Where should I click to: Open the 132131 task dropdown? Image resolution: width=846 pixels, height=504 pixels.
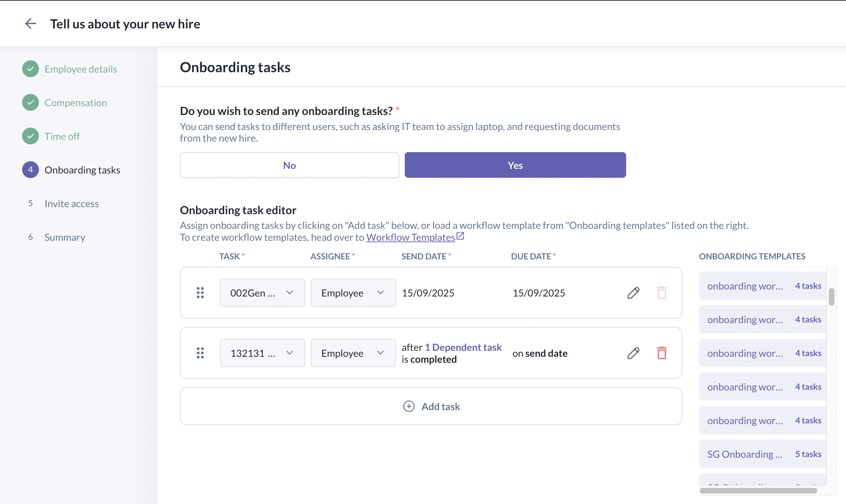click(262, 353)
